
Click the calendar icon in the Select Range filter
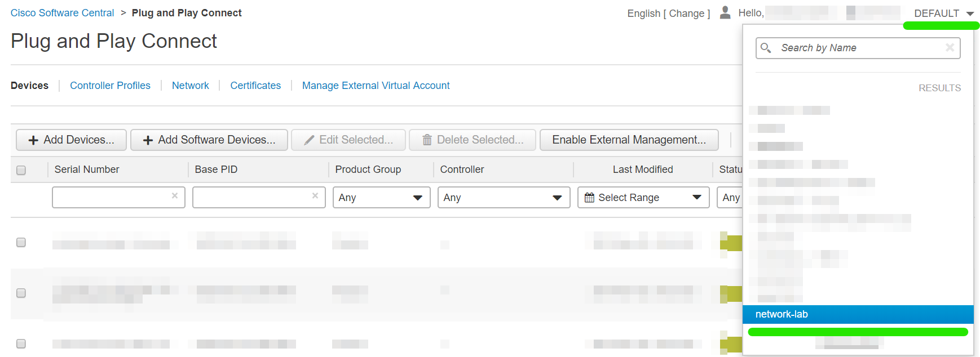(x=589, y=198)
